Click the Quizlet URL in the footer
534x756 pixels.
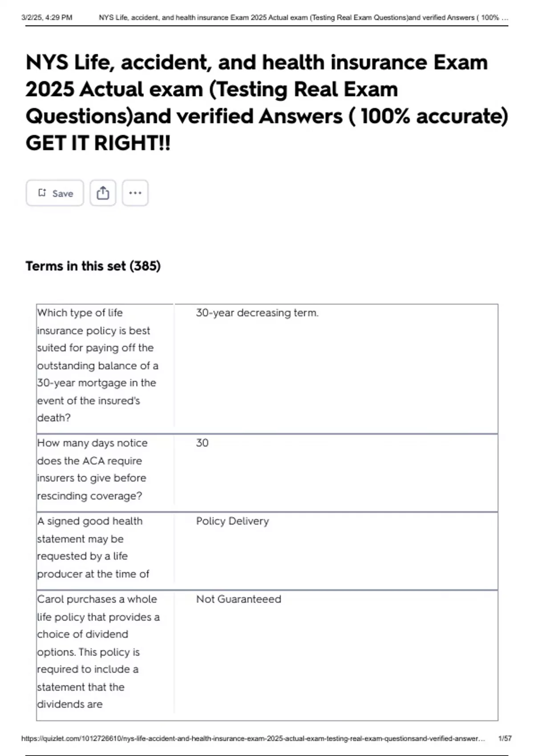(x=253, y=739)
